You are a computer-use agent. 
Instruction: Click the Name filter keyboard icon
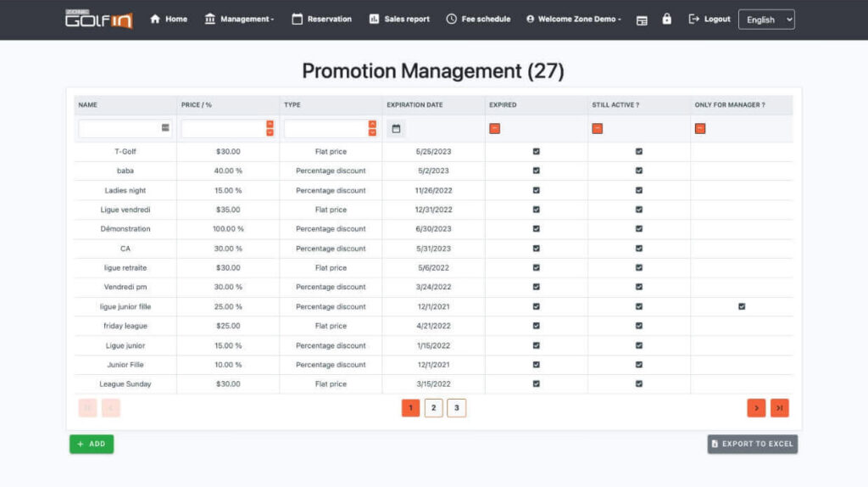coord(165,128)
